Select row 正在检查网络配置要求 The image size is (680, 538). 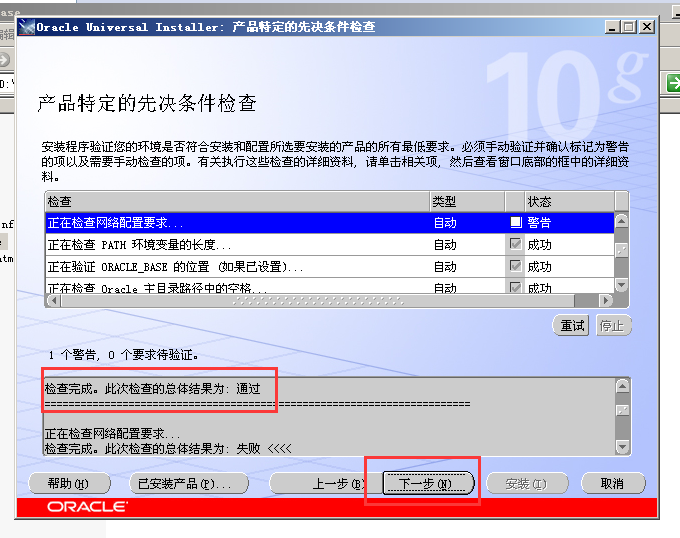click(x=330, y=223)
